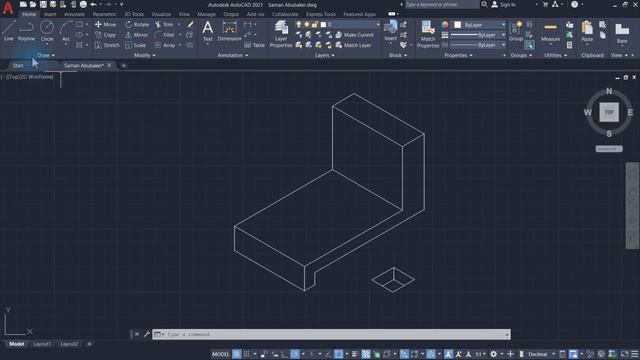Expand the Layers panel
The width and height of the screenshot is (640, 360).
[x=324, y=56]
